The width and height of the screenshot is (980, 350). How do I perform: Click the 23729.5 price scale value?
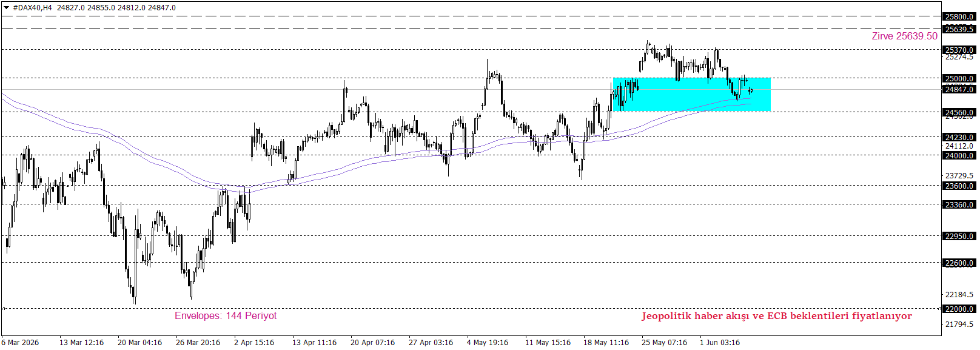coord(959,176)
